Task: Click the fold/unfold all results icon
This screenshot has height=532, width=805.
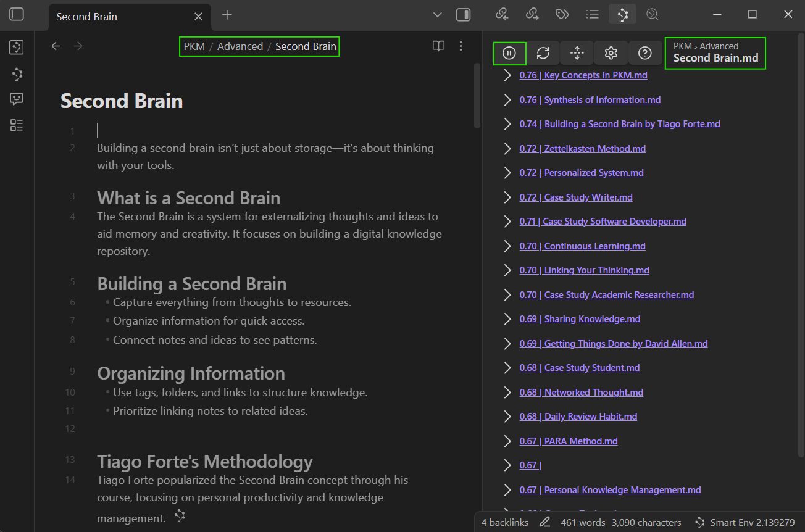Action: pos(577,53)
